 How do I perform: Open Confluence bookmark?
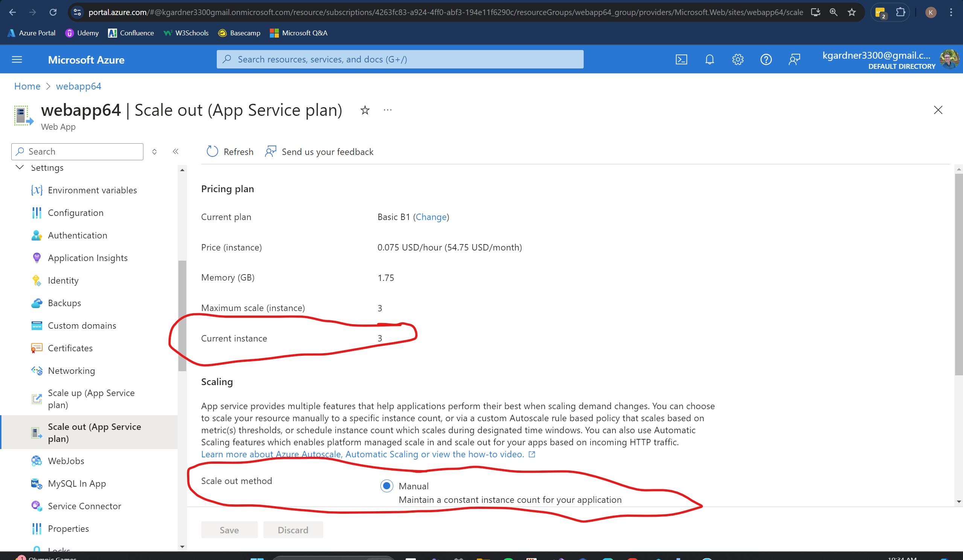click(x=131, y=33)
